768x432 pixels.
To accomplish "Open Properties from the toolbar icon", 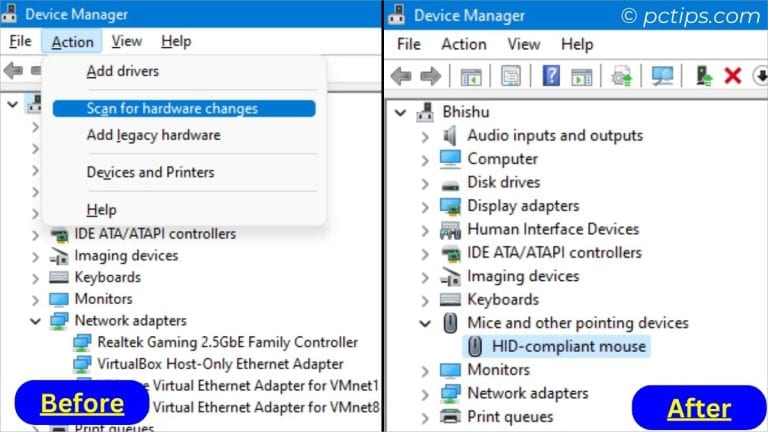I will coord(510,76).
